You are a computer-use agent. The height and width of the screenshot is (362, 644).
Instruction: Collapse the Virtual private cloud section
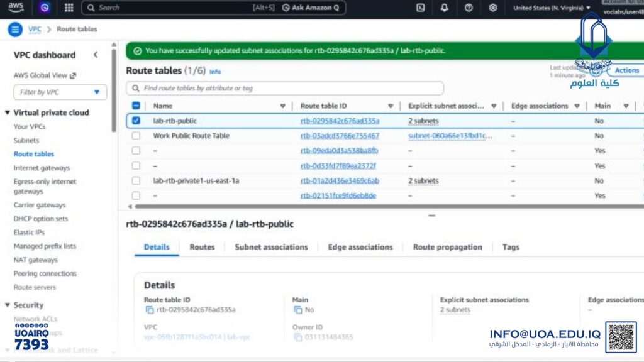[x=8, y=113]
